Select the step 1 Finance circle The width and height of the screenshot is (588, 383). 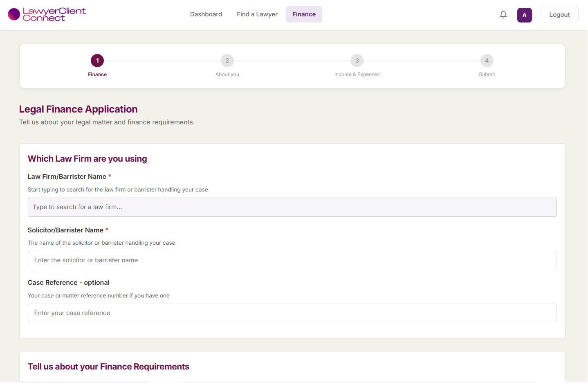[x=97, y=60]
